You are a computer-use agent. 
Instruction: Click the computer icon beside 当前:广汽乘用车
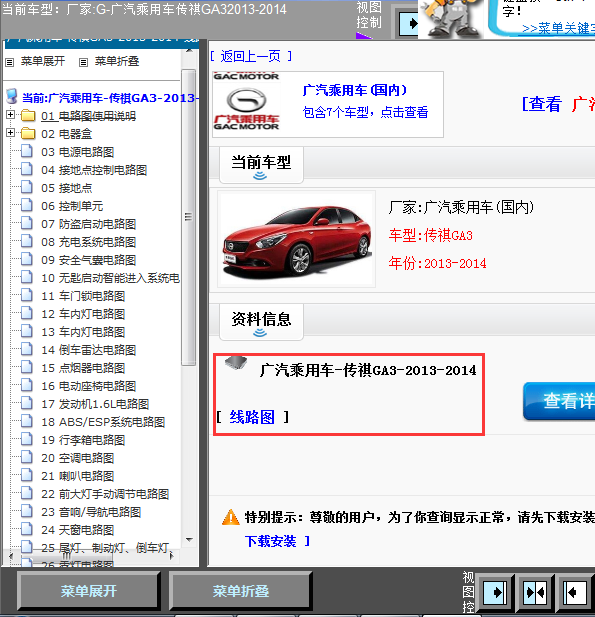[x=12, y=96]
